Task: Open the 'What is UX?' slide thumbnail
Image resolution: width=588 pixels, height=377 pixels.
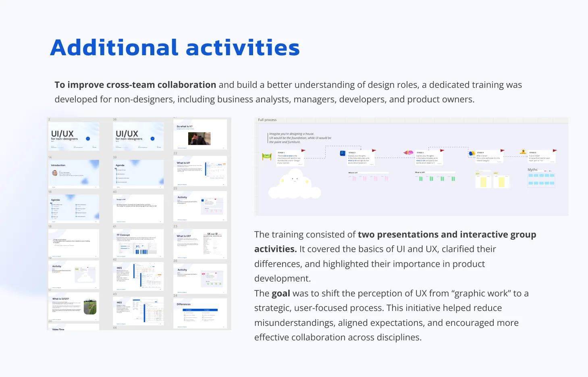Action: point(200,244)
